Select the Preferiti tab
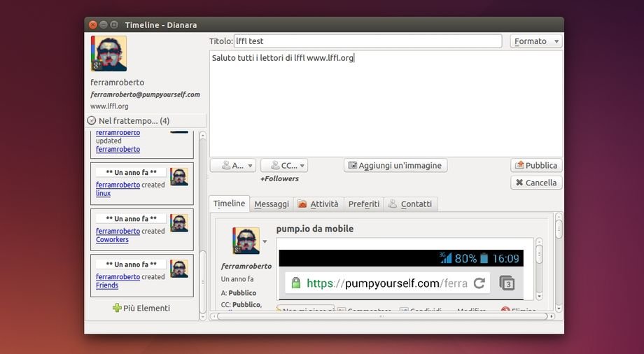The width and height of the screenshot is (644, 354). (363, 204)
